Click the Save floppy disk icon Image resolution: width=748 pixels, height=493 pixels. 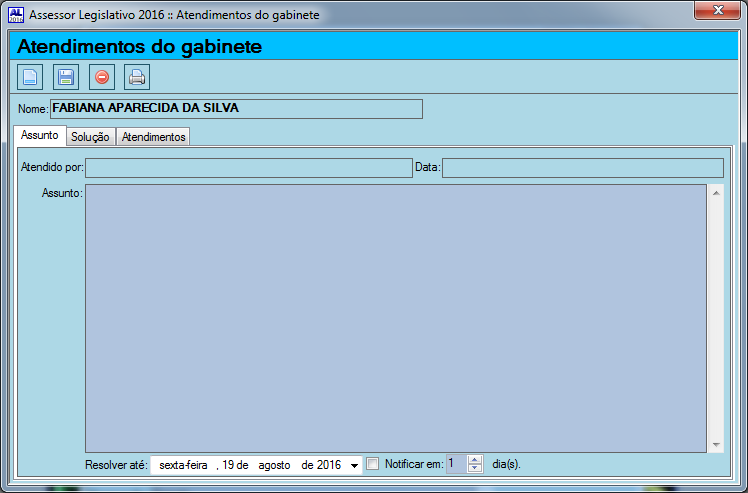click(66, 77)
